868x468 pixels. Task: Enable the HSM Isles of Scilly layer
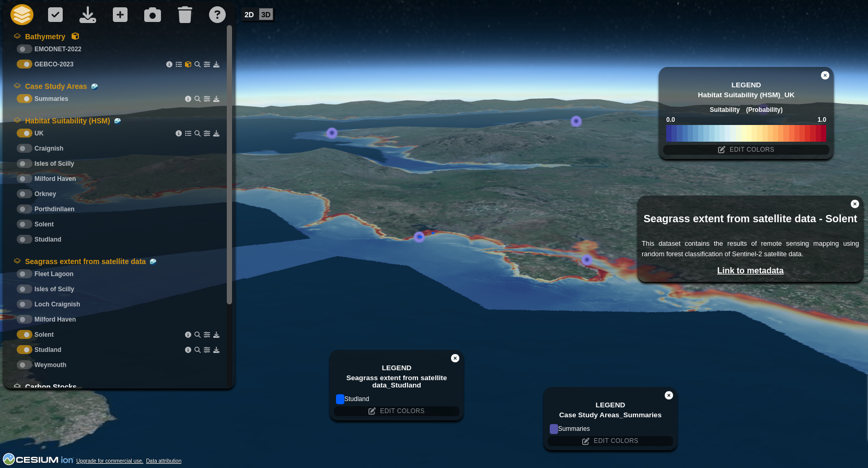[24, 164]
